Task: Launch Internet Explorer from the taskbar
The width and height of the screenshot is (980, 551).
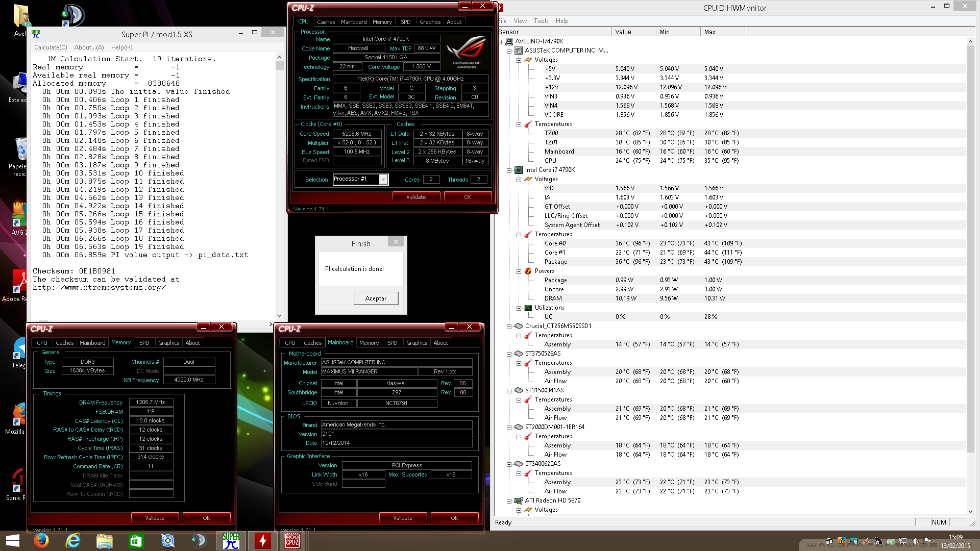Action: click(73, 541)
